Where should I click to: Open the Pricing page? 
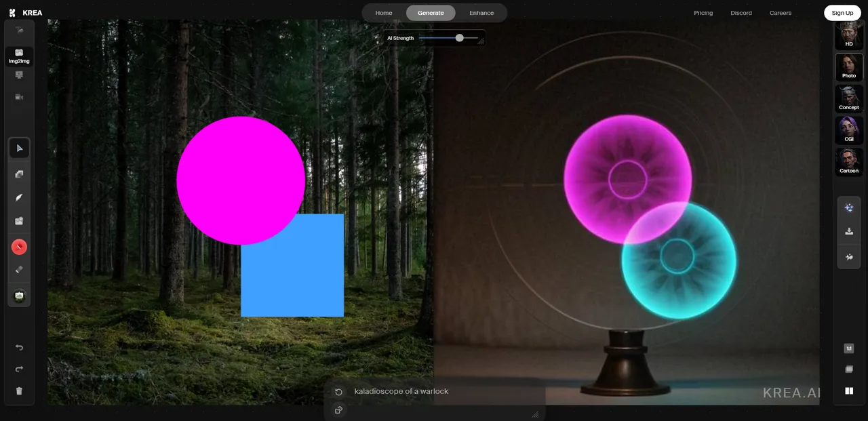(x=703, y=13)
